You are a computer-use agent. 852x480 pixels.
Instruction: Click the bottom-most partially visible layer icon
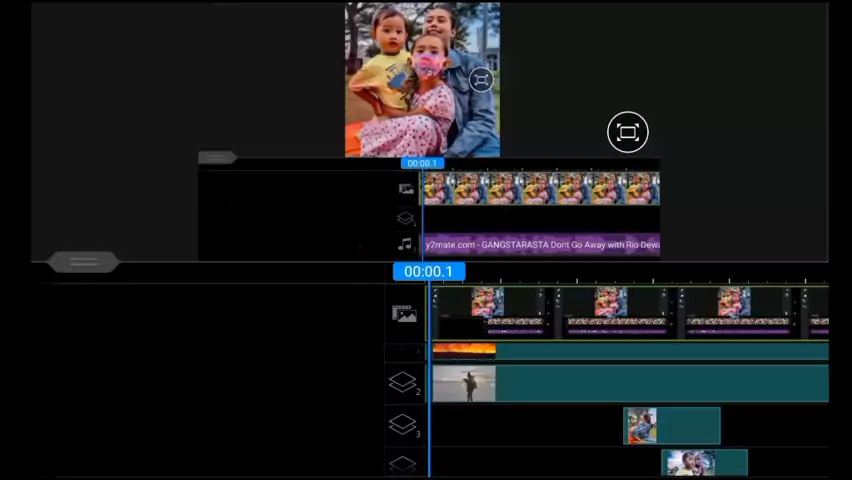402,463
